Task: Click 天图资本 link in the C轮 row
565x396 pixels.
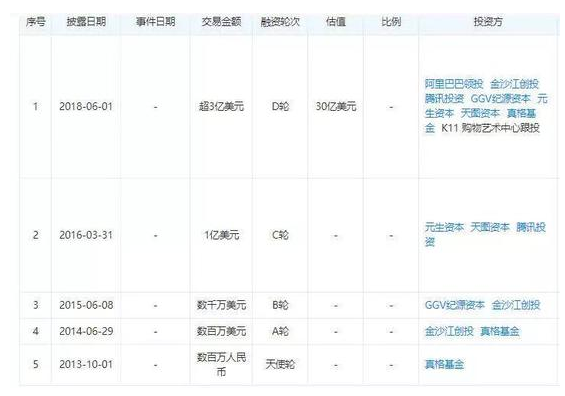Action: pos(490,227)
